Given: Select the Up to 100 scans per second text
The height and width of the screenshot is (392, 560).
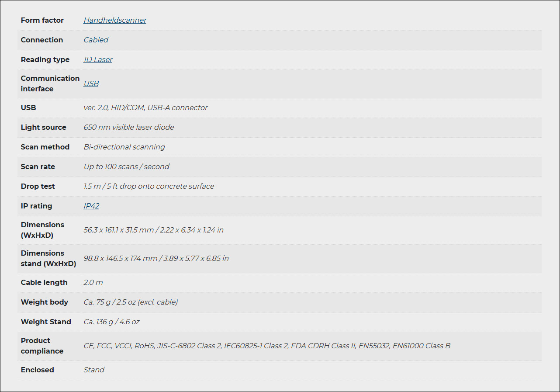Looking at the screenshot, I should click(x=126, y=167).
